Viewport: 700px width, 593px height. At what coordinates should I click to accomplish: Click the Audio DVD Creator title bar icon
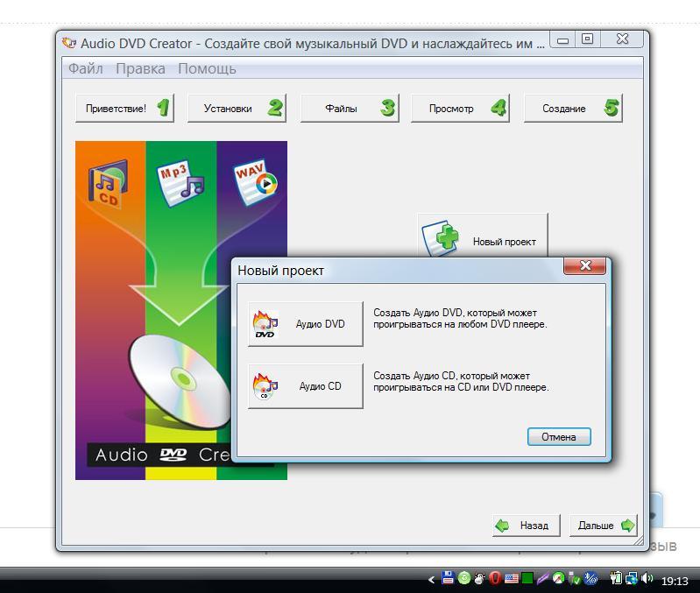click(68, 43)
